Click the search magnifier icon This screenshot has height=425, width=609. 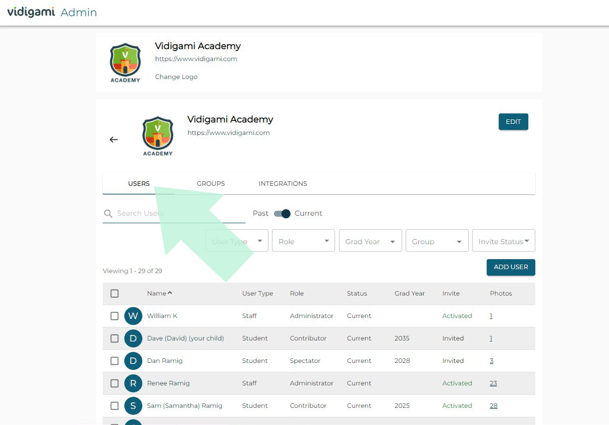[108, 213]
